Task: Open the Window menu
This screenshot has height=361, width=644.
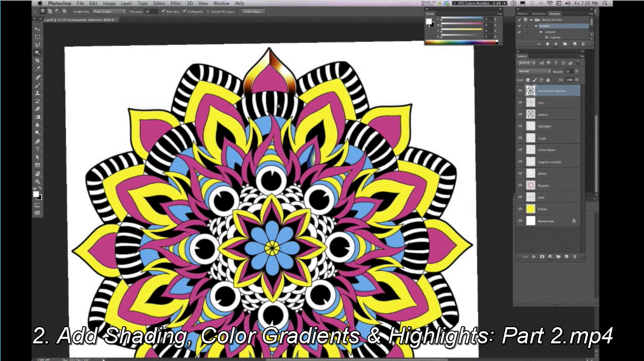Action: coord(221,3)
